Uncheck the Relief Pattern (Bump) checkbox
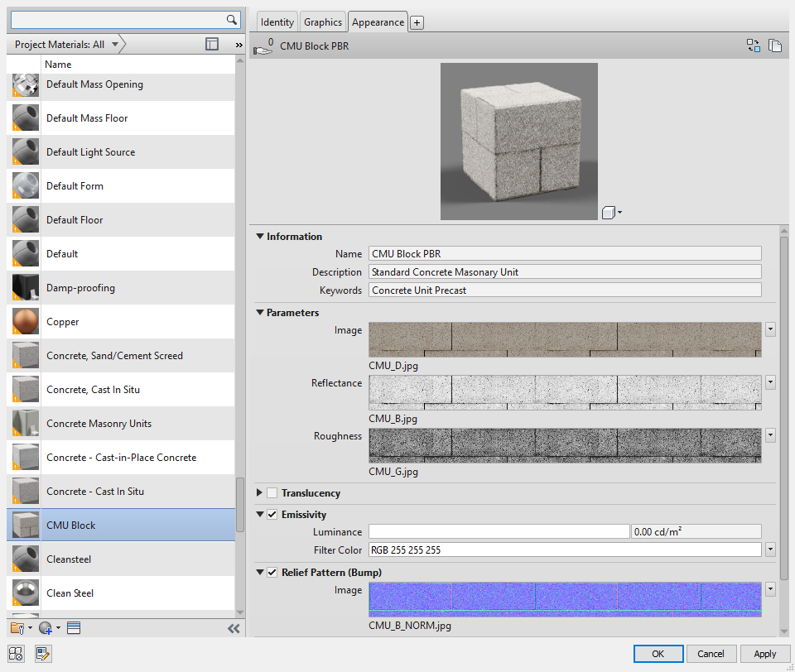Screen dimensions: 795x672 coord(271,572)
